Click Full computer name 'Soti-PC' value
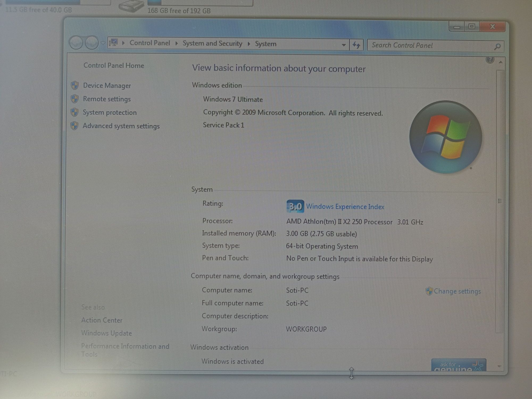This screenshot has height=399, width=532. click(x=297, y=303)
